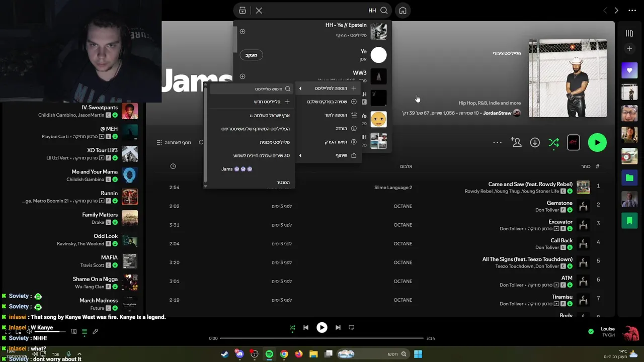
Task: Seek within the song progress bar
Action: (x=322, y=338)
